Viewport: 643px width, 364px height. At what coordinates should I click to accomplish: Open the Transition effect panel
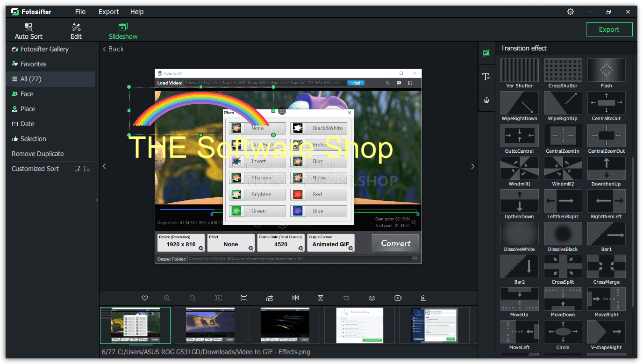(x=486, y=53)
